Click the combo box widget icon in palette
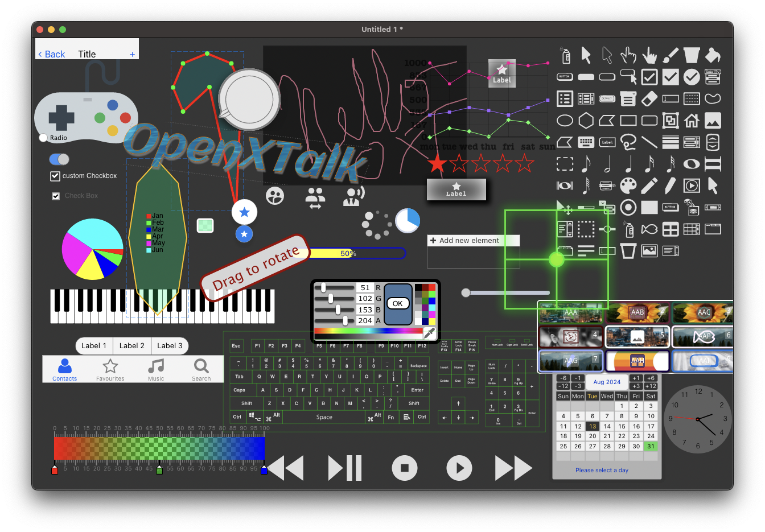This screenshot has width=765, height=532. pyautogui.click(x=713, y=77)
